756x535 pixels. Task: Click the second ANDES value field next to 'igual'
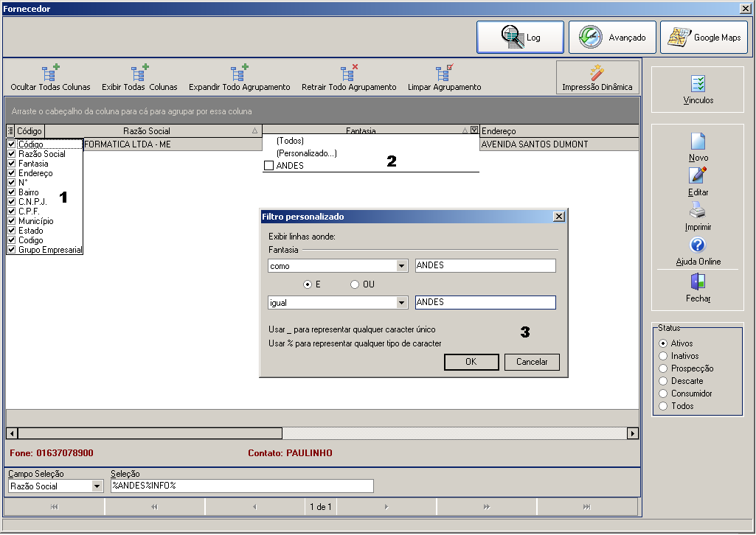(485, 302)
